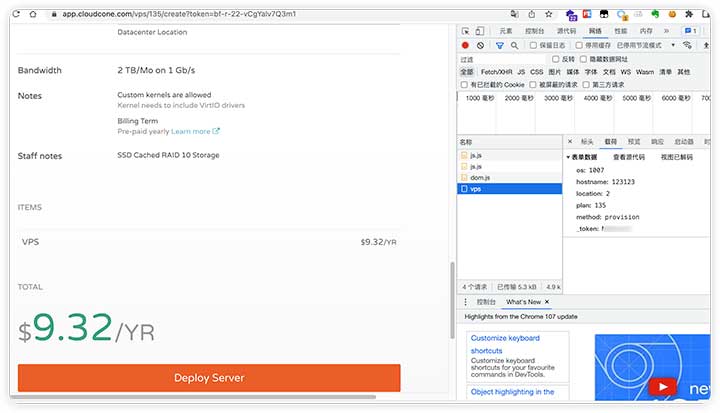Open the blue house extension with badge
This screenshot has width=720, height=413.
click(x=571, y=15)
